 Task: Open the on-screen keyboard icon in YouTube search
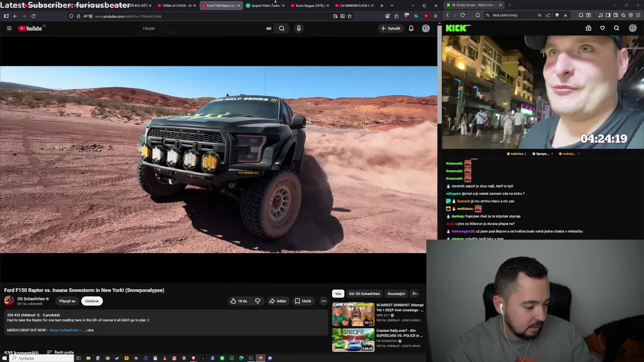(x=269, y=28)
